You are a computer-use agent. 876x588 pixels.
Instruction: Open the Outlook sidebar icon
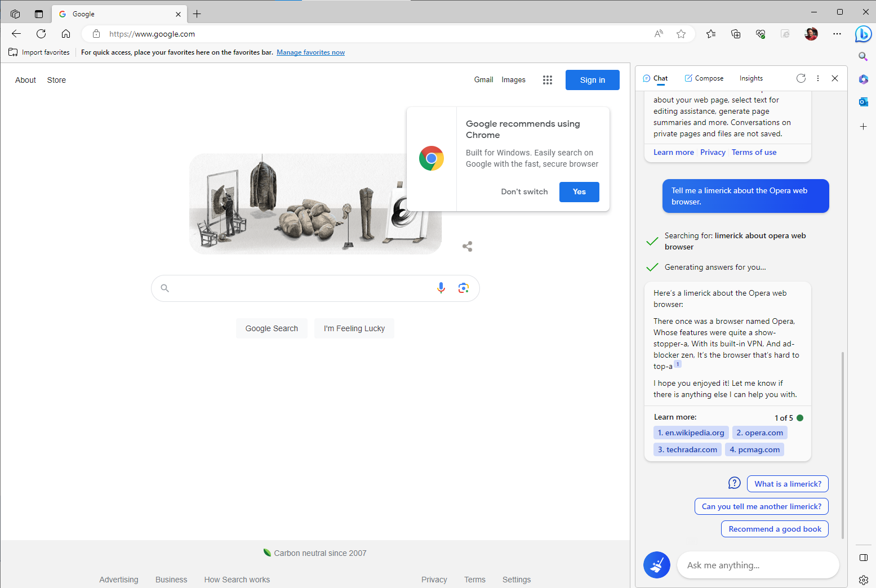tap(863, 102)
